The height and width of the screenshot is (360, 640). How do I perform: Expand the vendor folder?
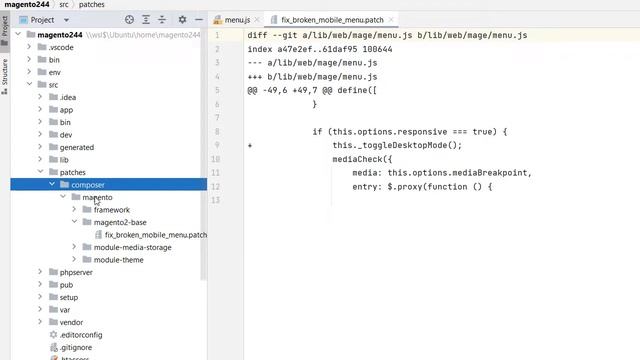[40, 322]
